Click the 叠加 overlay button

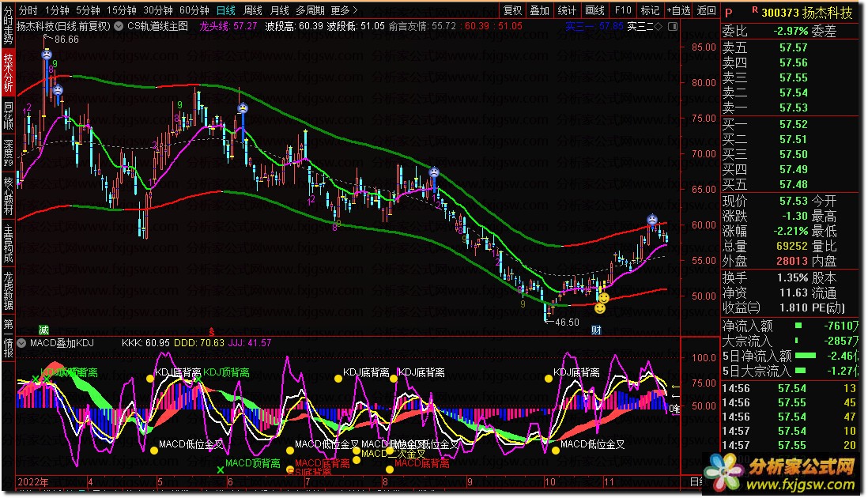pos(540,10)
